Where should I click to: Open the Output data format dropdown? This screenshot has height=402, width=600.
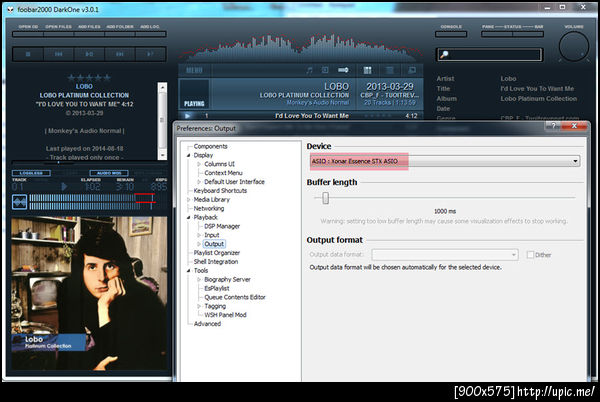click(x=445, y=255)
